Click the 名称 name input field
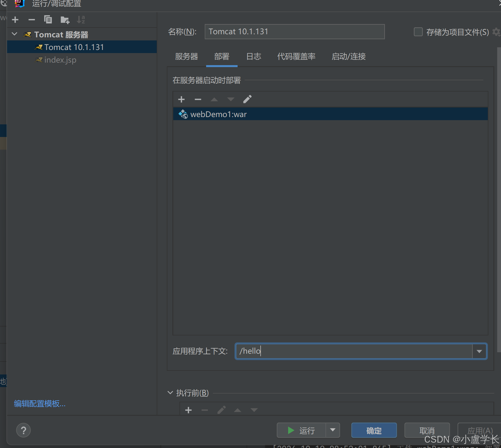 (295, 31)
